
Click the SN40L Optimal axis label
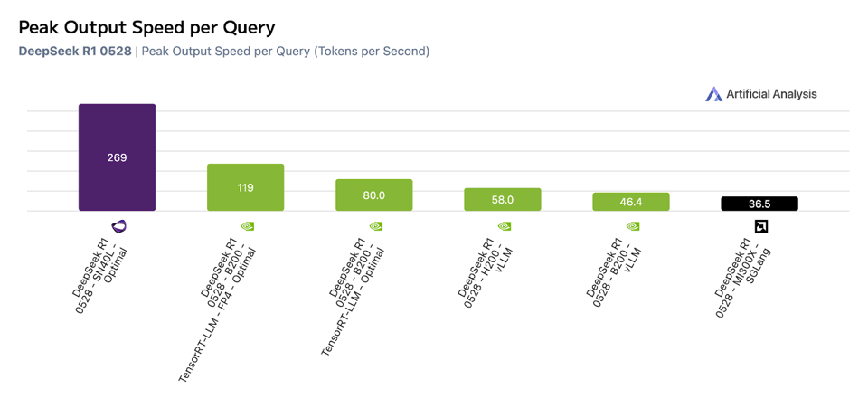(99, 271)
